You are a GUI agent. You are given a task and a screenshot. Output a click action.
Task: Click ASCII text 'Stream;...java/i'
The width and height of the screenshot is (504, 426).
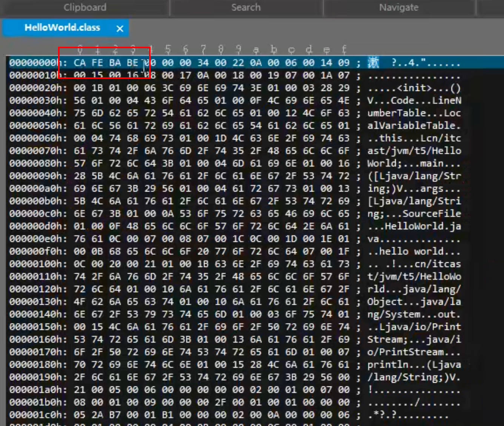[414, 340]
